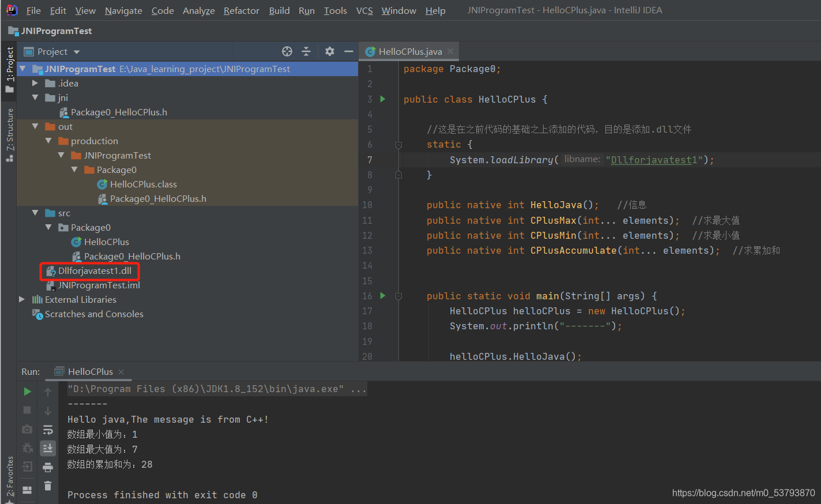The height and width of the screenshot is (504, 821).
Task: Open the 2: Favorites tool window tab
Action: click(x=9, y=479)
